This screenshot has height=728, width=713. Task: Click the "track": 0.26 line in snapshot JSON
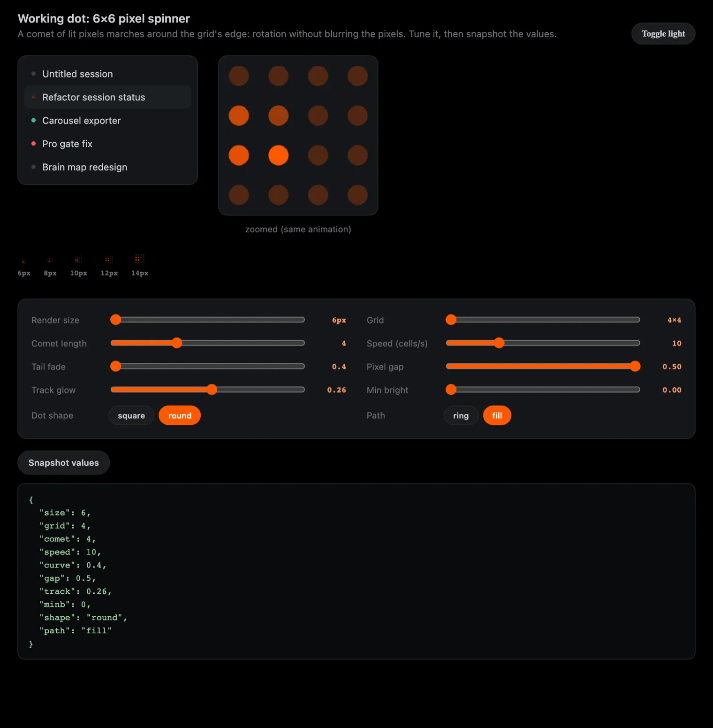[76, 591]
